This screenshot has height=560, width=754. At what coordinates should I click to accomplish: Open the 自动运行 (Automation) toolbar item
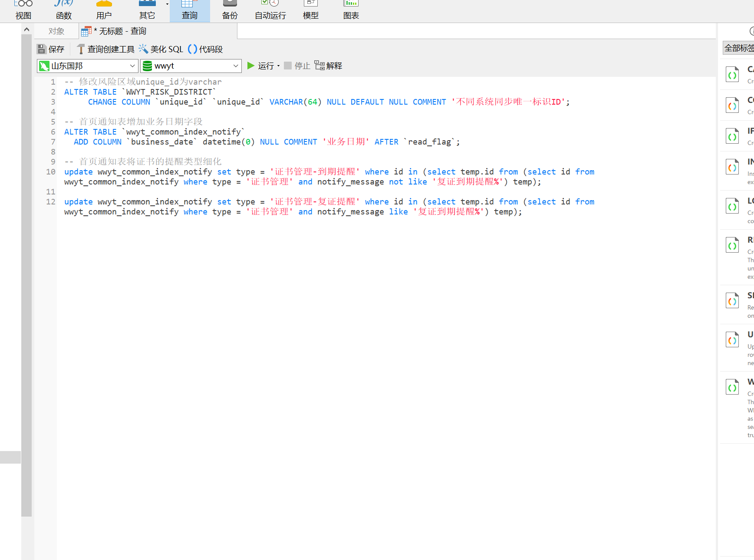tap(270, 11)
